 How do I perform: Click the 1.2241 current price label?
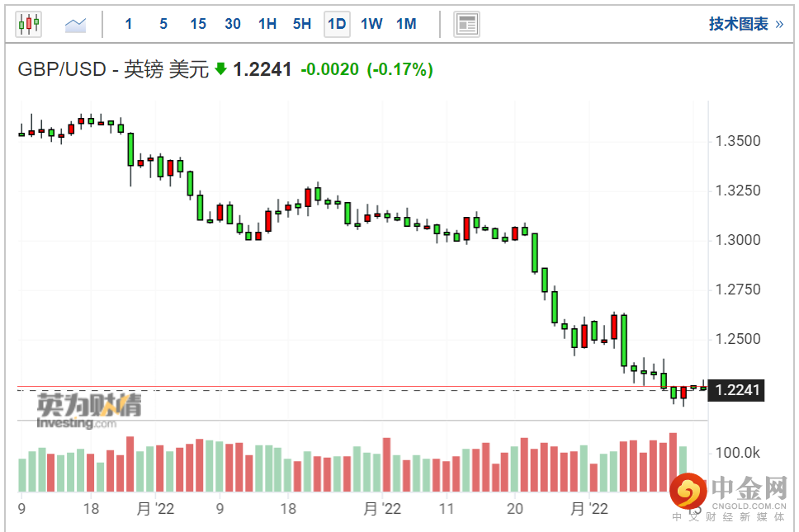pos(738,390)
